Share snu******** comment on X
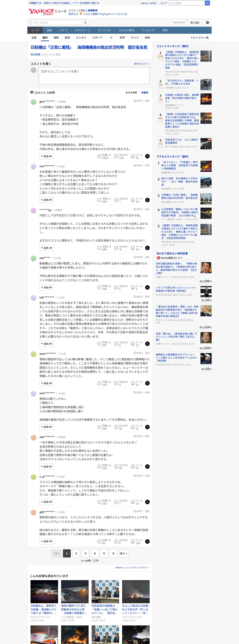239x644 pixels. pyautogui.click(x=147, y=200)
